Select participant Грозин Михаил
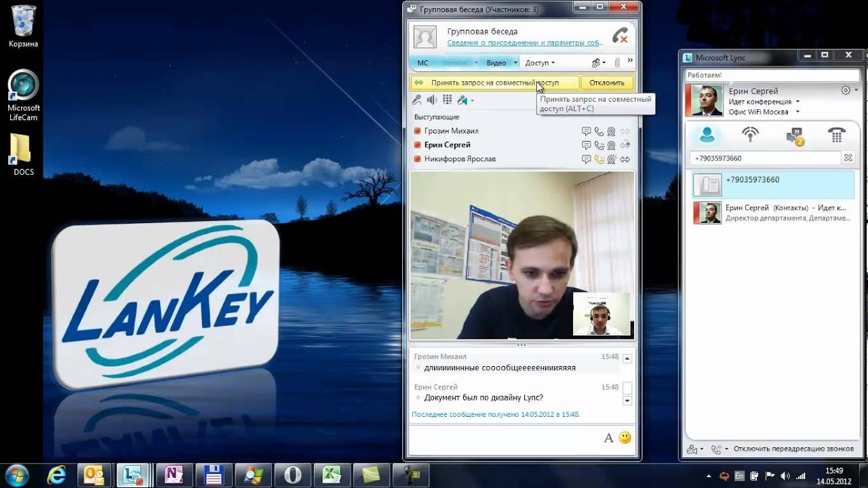The width and height of the screenshot is (868, 488). [451, 131]
